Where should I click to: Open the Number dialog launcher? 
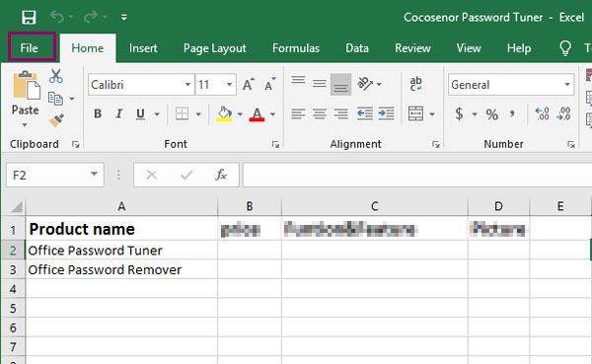click(571, 144)
